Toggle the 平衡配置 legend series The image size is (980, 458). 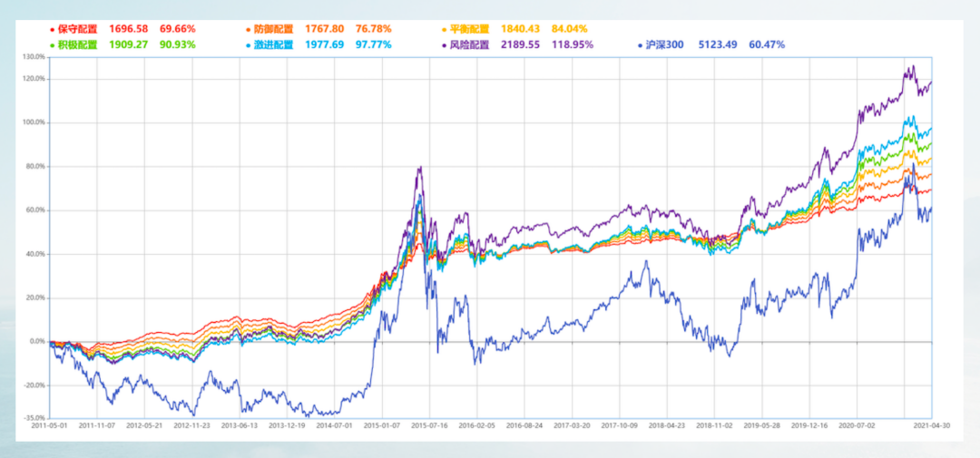pos(471,29)
